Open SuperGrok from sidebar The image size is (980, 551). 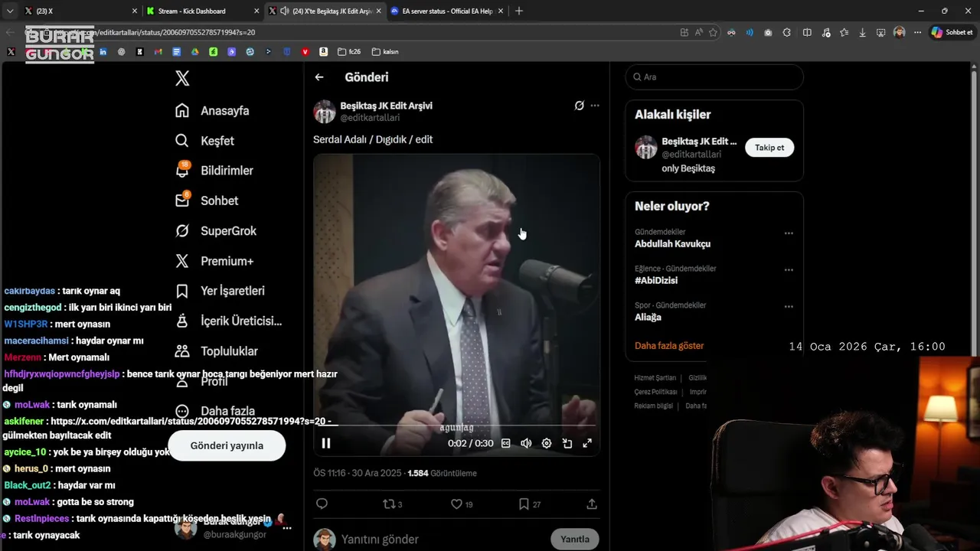216,231
